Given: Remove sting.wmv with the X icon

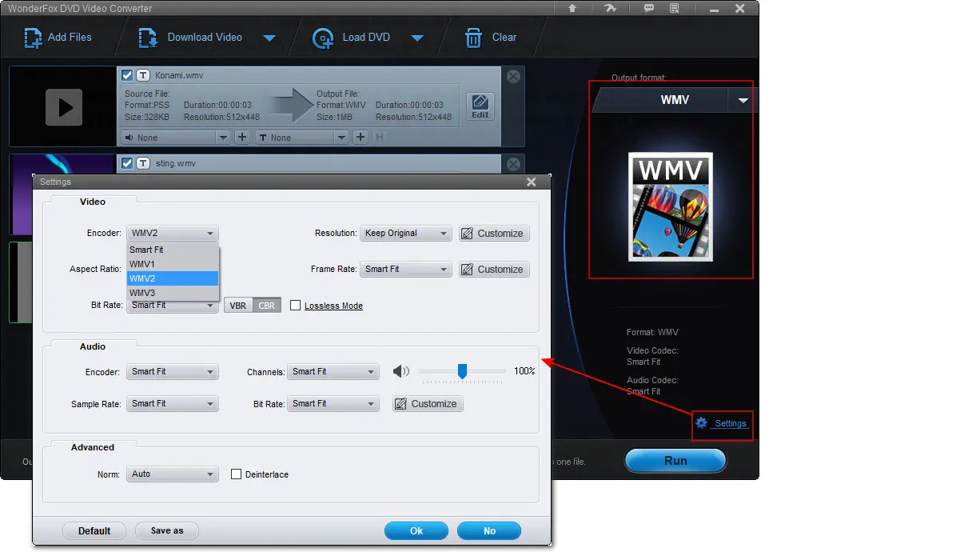Looking at the screenshot, I should pyautogui.click(x=513, y=164).
